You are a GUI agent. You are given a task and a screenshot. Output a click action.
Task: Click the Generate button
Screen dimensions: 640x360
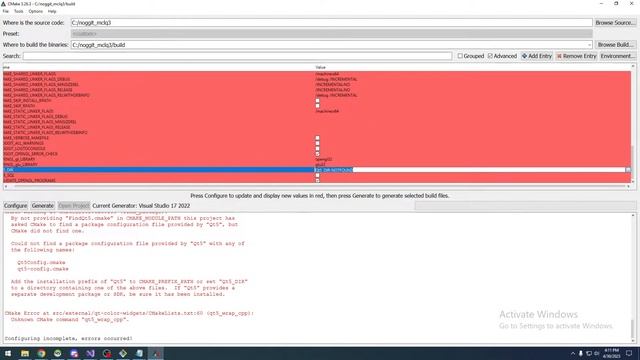pyautogui.click(x=42, y=206)
